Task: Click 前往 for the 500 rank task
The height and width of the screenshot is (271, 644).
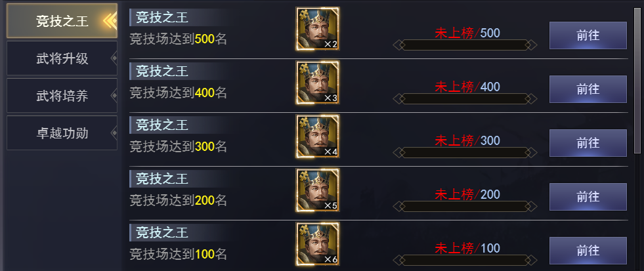Action: pos(588,35)
